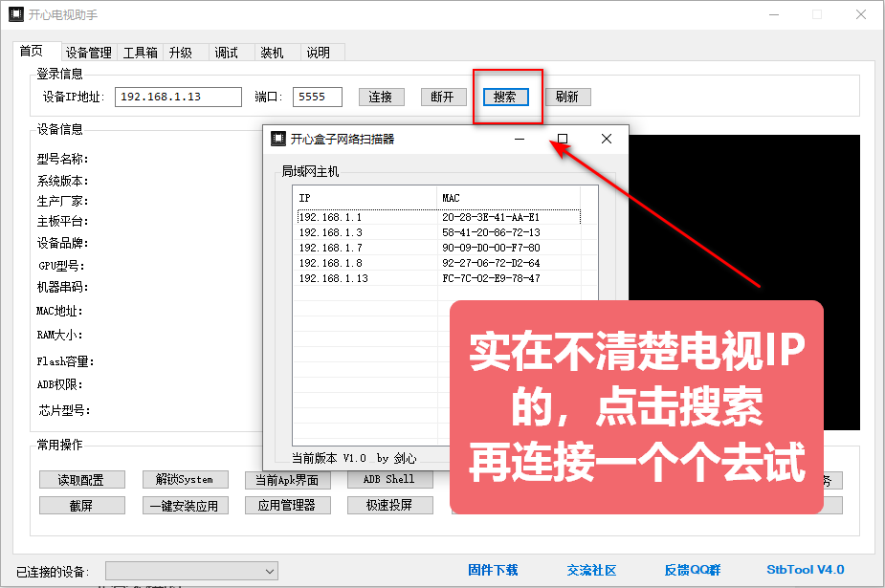
Task: Select IP 192.168.1.13 in the scanner list
Action: pos(335,278)
